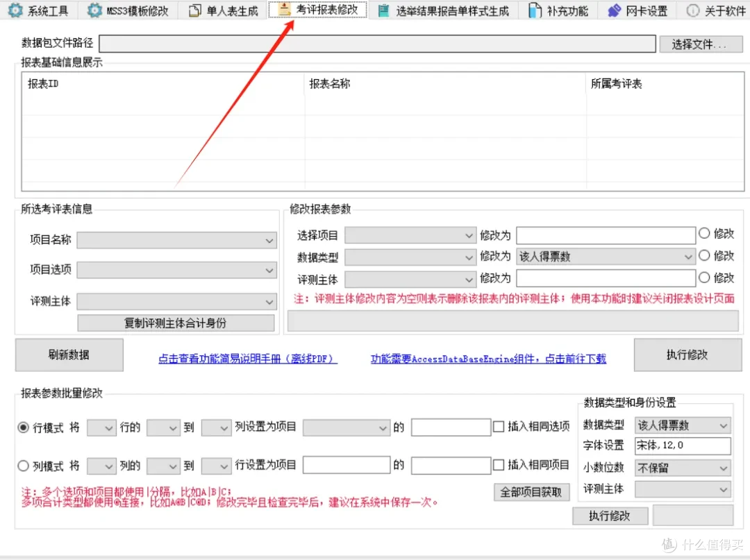The height and width of the screenshot is (560, 750).
Task: Click the gear icon of MSS3模板修改 tab
Action: coord(94,10)
